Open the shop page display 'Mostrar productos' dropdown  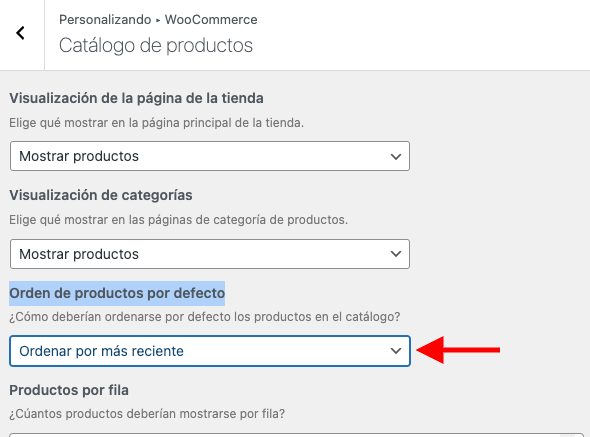pyautogui.click(x=210, y=156)
